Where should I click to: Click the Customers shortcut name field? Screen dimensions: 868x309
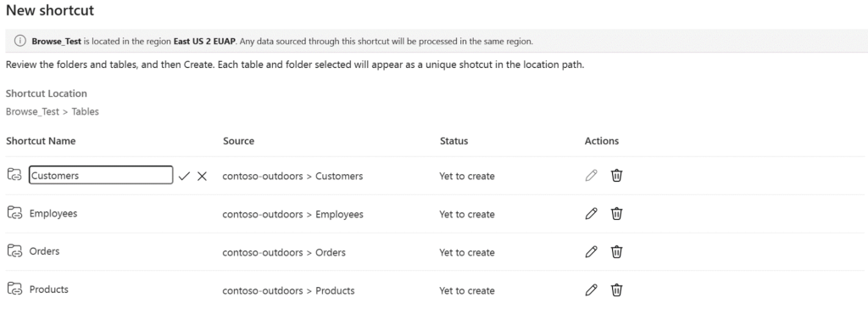[101, 176]
